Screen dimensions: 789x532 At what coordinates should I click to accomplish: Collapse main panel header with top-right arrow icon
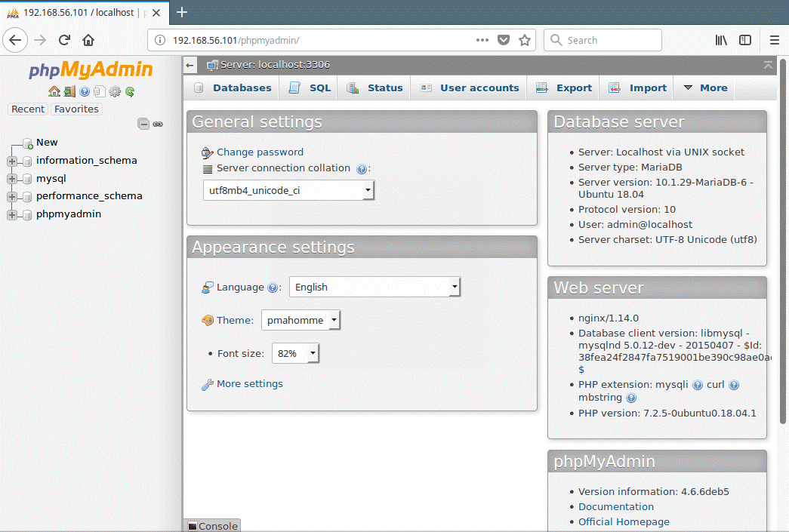(x=768, y=65)
